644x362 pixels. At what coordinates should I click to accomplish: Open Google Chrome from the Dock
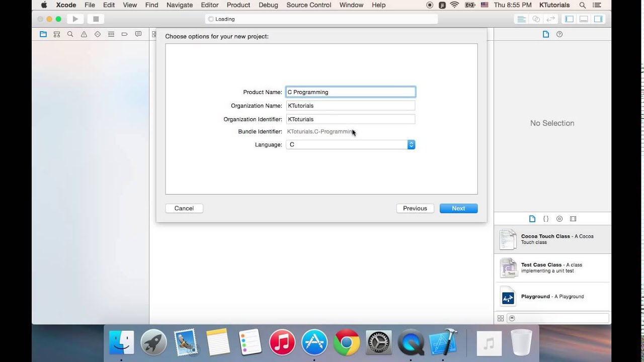(347, 342)
